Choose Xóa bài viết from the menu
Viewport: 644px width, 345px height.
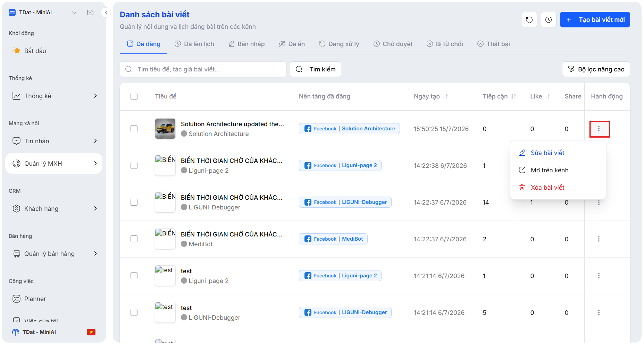(x=558, y=188)
